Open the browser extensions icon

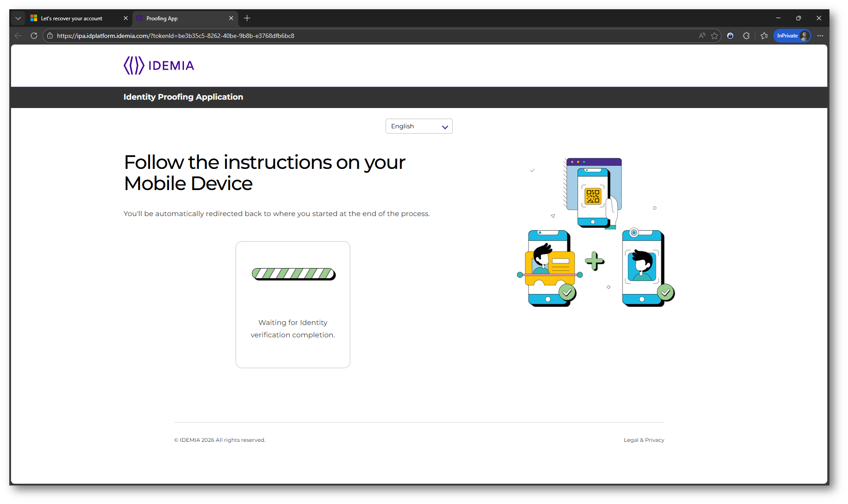coord(746,36)
